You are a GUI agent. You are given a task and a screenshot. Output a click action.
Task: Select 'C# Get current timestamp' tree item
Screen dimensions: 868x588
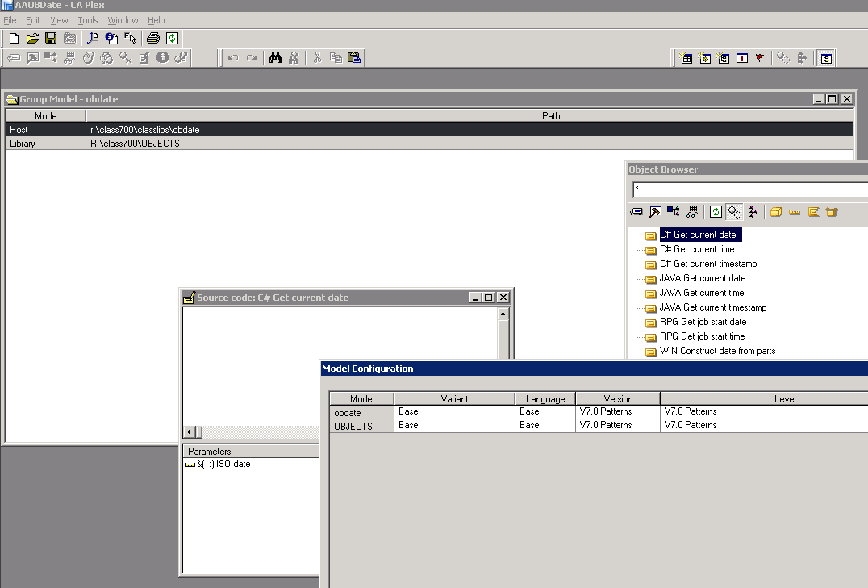tap(708, 264)
